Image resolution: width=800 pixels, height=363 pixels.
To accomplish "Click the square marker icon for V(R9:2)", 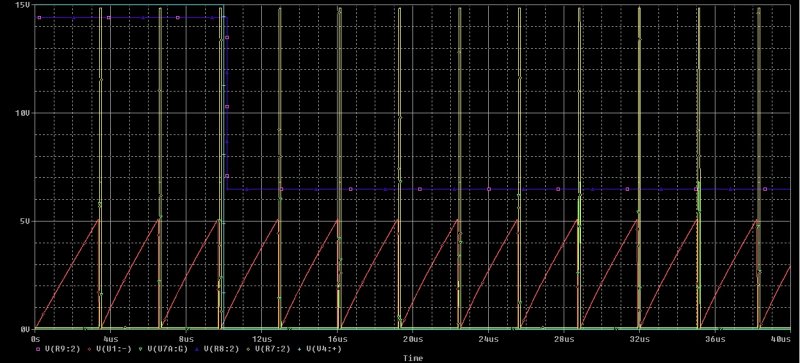I will (38, 349).
